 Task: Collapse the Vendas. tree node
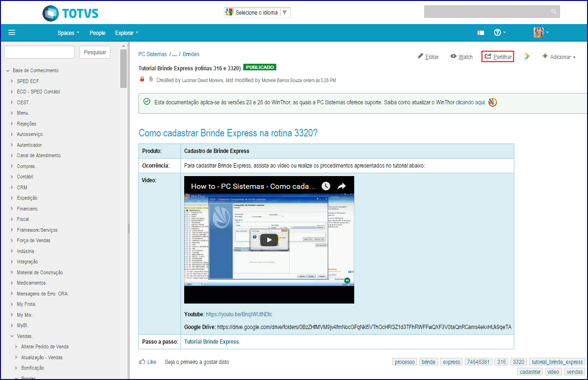click(12, 336)
